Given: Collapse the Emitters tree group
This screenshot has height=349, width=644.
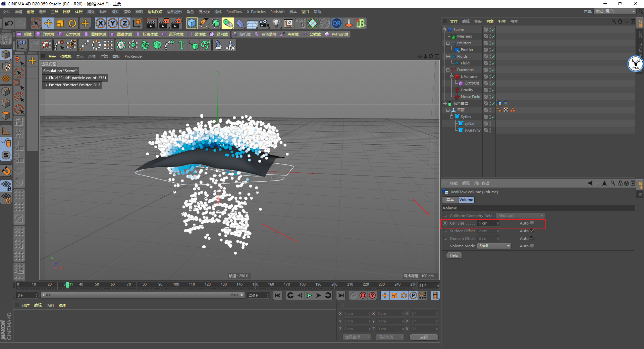Looking at the screenshot, I should 448,43.
